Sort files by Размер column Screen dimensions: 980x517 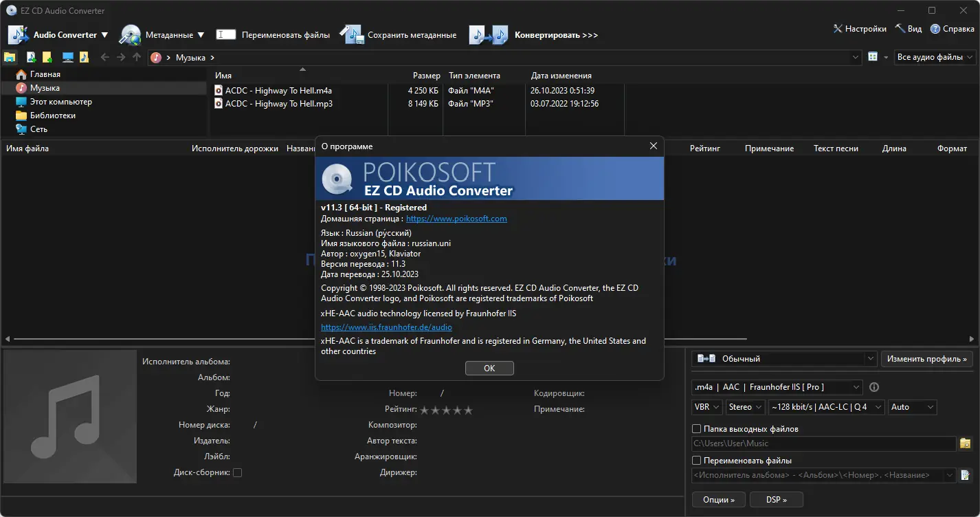click(427, 76)
